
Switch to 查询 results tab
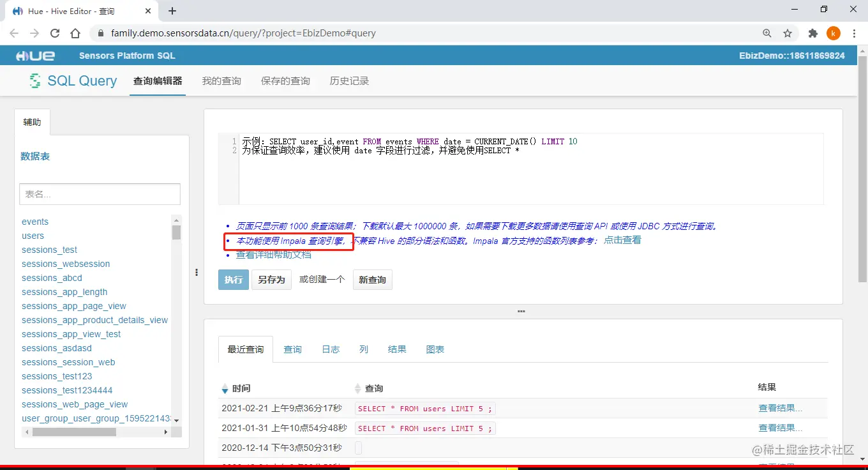[293, 349]
